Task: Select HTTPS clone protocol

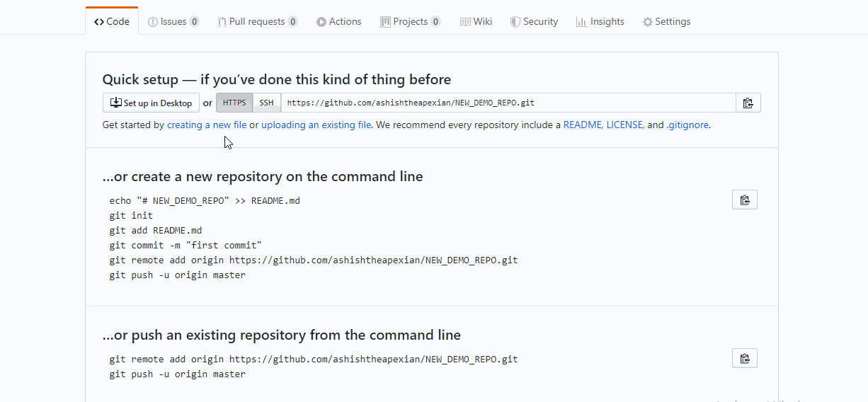Action: point(234,103)
